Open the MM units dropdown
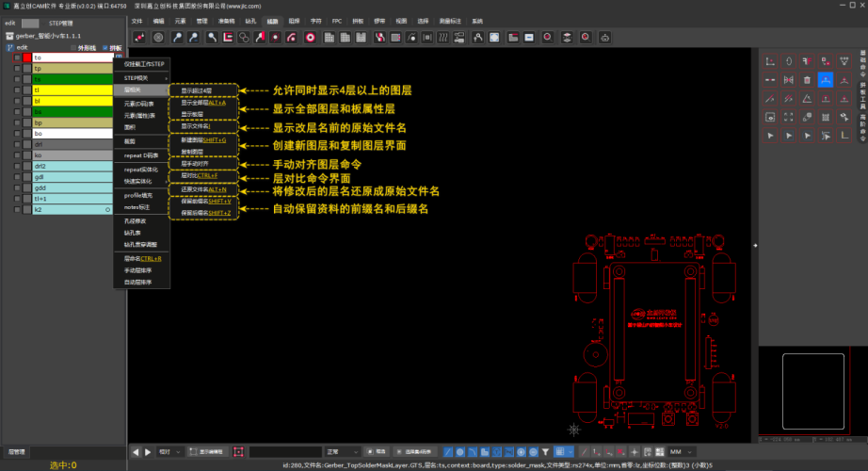This screenshot has width=868, height=471. [682, 452]
